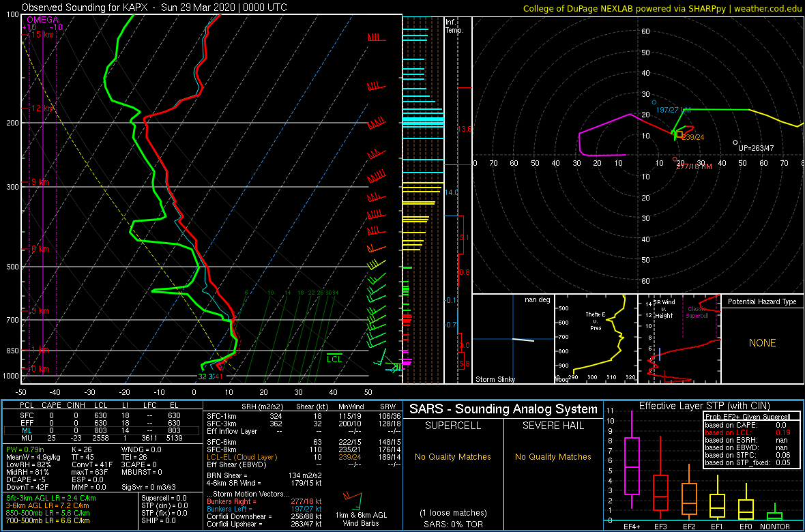
Task: Click the SARS - Sounding Analog System title
Action: point(503,409)
